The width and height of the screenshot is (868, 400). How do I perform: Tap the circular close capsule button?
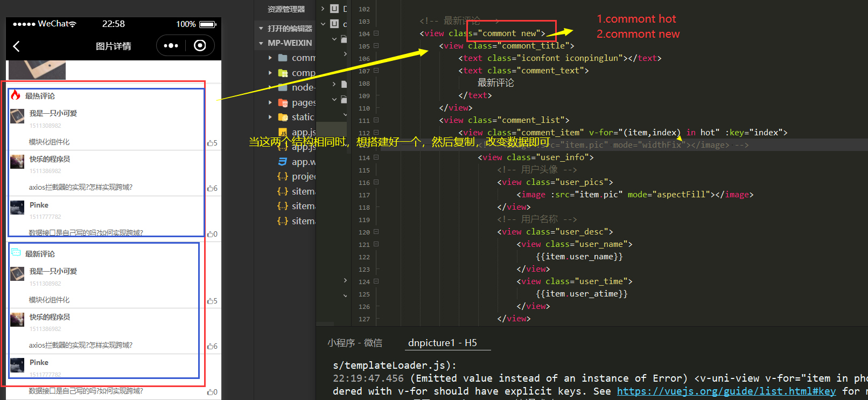(200, 46)
